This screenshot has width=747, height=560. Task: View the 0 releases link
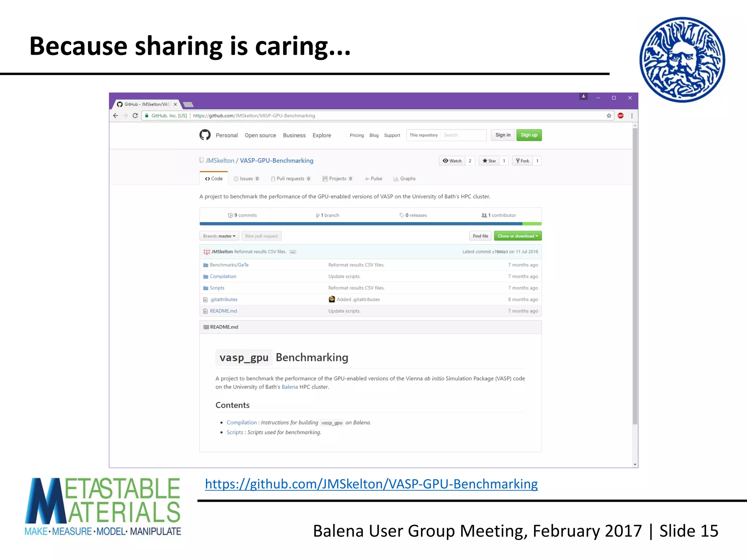tap(413, 215)
